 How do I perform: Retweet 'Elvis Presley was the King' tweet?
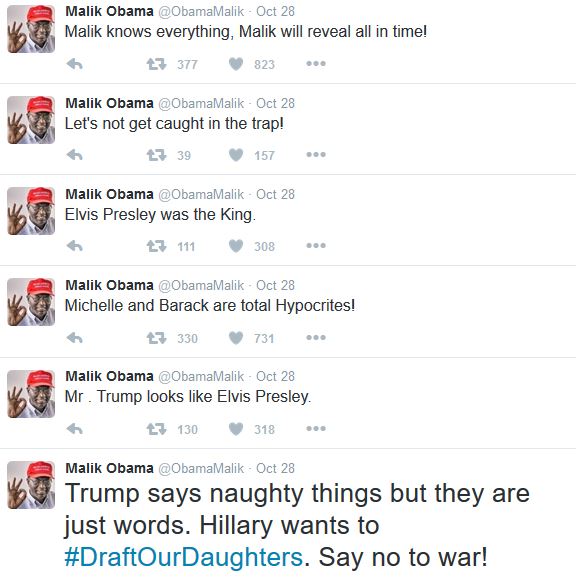click(156, 246)
